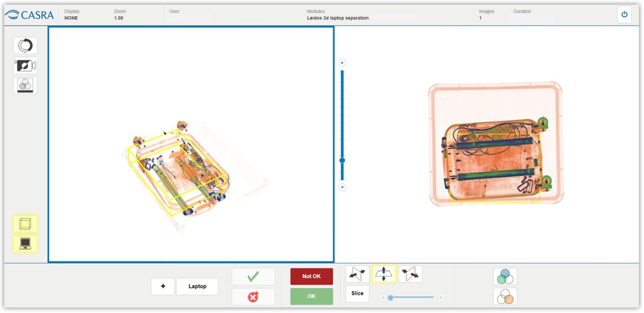The image size is (644, 313).
Task: Click the up arrow above vertical slider
Action: [342, 63]
